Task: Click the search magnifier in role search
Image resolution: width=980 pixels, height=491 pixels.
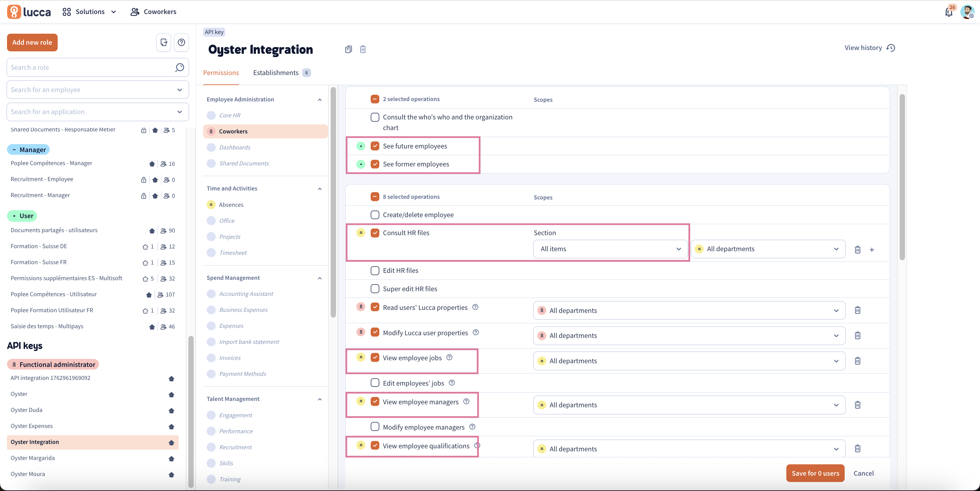Action: coord(180,67)
